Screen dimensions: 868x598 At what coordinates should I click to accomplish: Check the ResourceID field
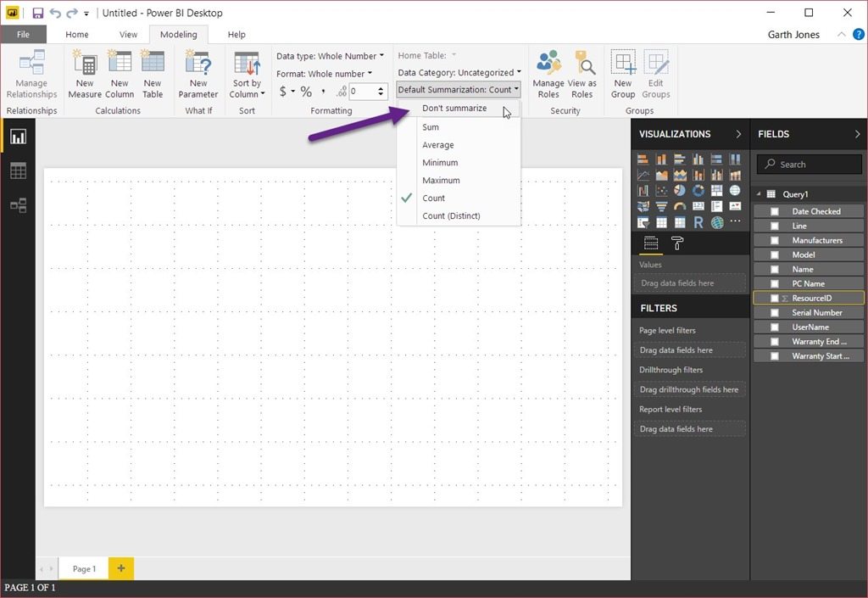(x=775, y=298)
